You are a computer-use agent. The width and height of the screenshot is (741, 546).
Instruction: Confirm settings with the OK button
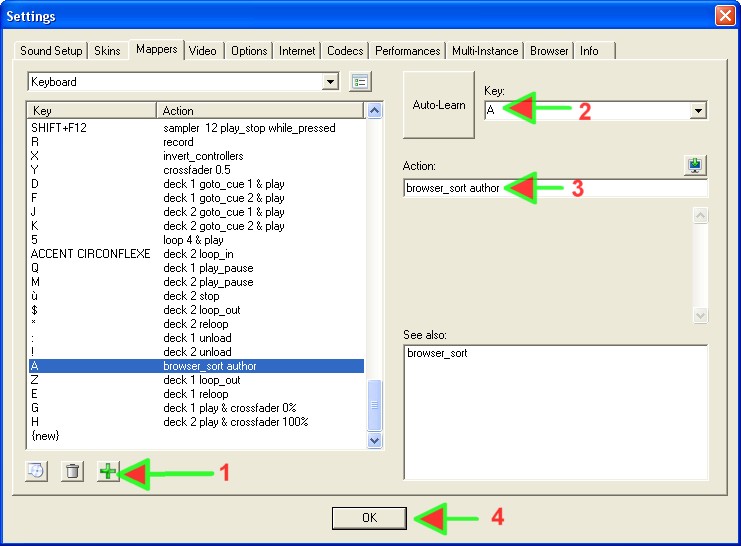tap(369, 518)
